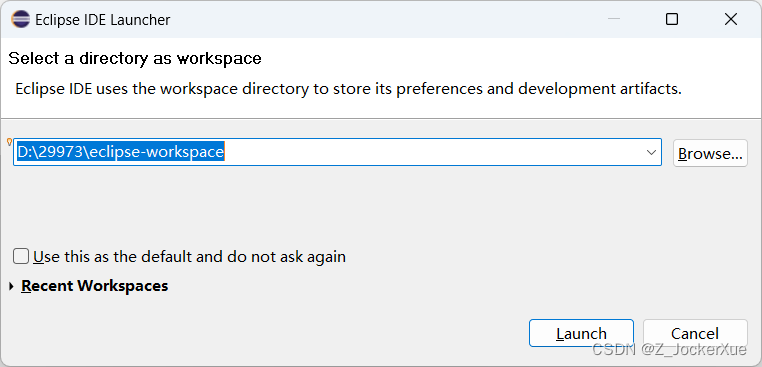The height and width of the screenshot is (367, 762).
Task: Cancel the workspace selection dialog
Action: coord(695,333)
